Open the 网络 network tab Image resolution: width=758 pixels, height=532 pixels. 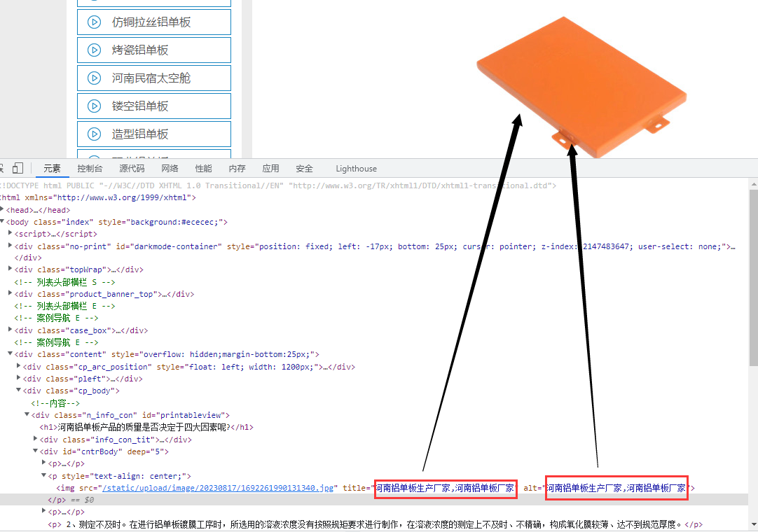170,169
